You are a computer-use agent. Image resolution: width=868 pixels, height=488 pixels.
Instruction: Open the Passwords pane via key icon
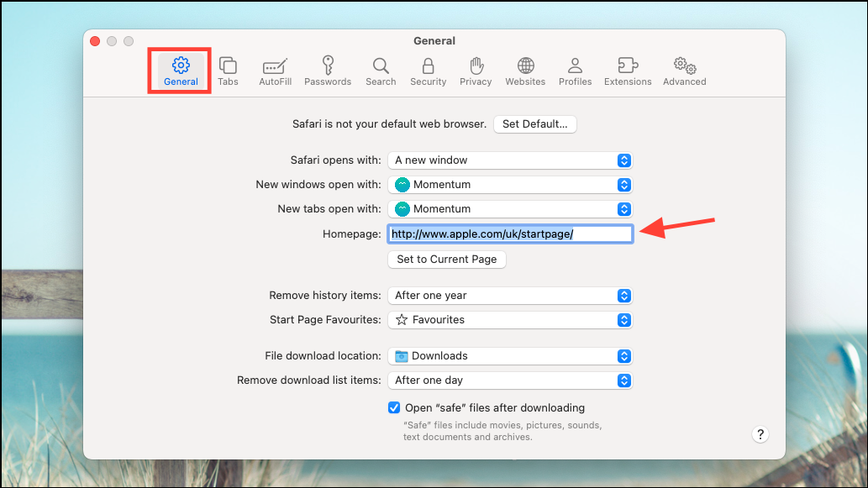point(328,71)
